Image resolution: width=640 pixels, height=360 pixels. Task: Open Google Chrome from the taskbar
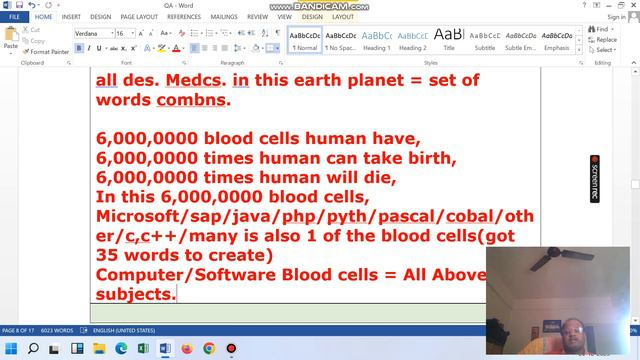click(x=209, y=349)
